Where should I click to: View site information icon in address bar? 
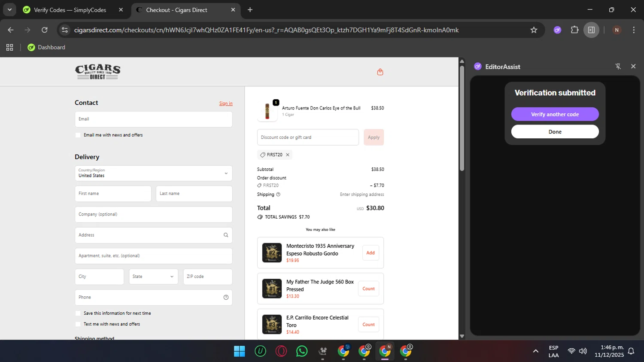(x=65, y=30)
